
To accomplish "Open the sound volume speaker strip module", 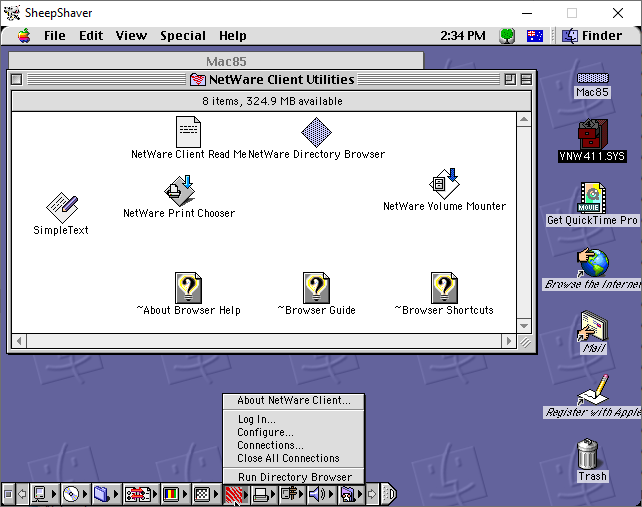I will [321, 494].
